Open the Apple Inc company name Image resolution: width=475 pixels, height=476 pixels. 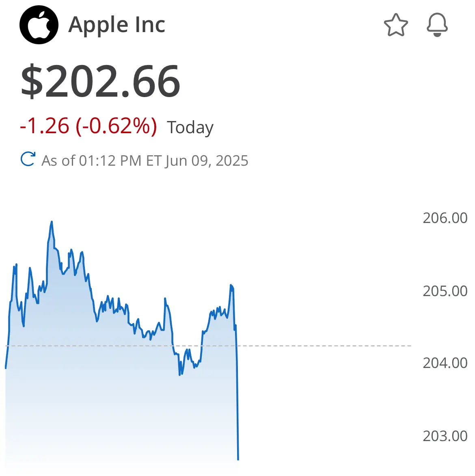[x=117, y=25]
